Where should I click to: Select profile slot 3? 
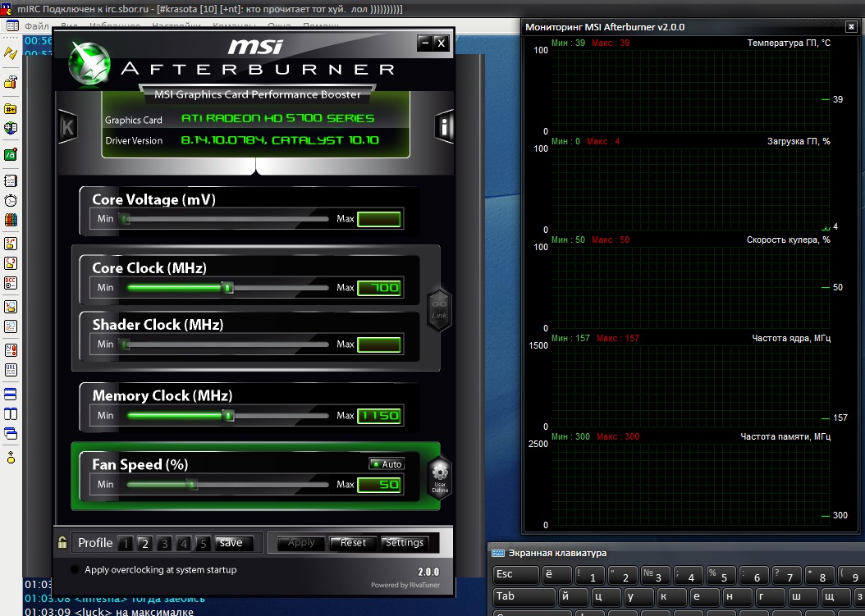click(x=164, y=543)
